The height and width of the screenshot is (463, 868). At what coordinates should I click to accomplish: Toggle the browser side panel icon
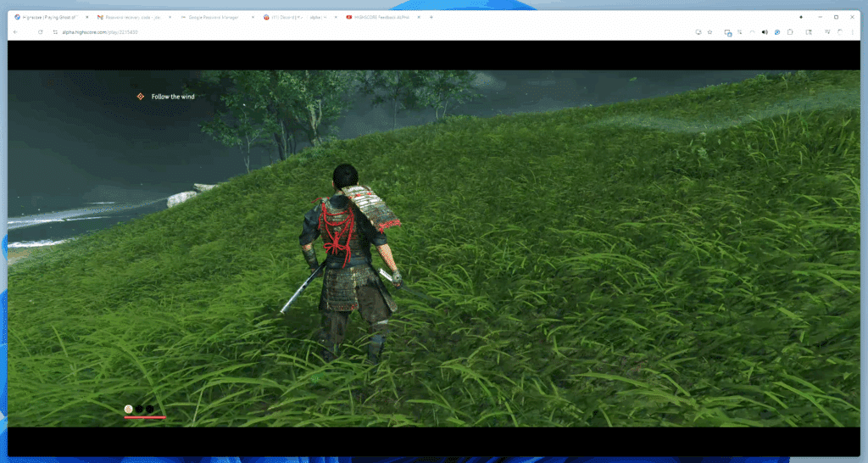(x=809, y=32)
